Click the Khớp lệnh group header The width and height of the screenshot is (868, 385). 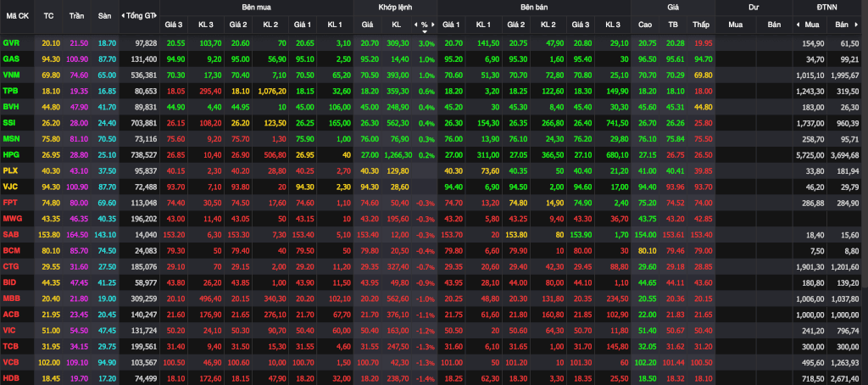[395, 8]
